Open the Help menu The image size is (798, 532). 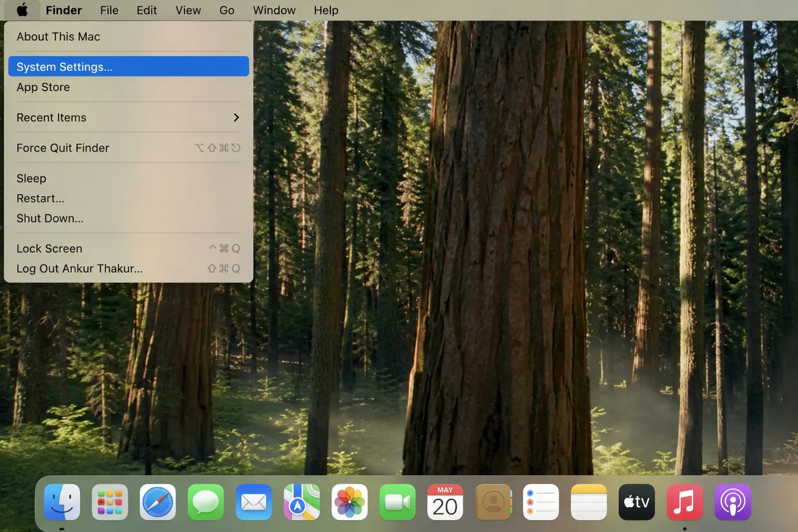[x=326, y=10]
